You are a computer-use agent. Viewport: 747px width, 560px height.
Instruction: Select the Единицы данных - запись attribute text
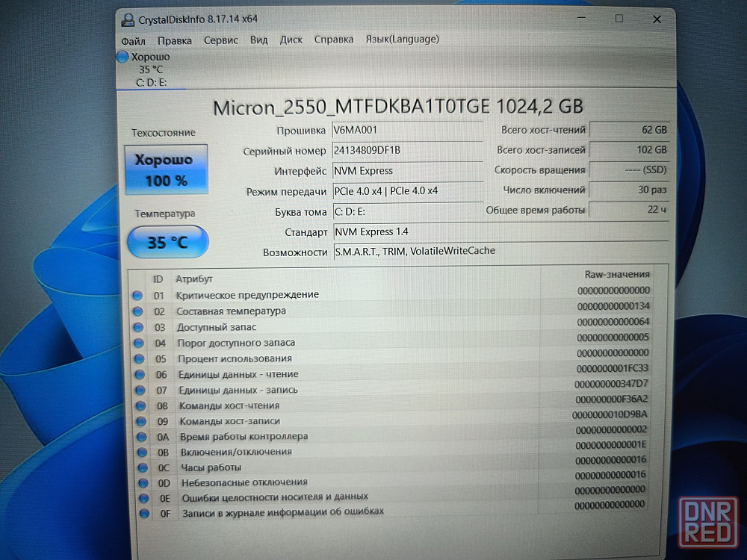pos(238,390)
